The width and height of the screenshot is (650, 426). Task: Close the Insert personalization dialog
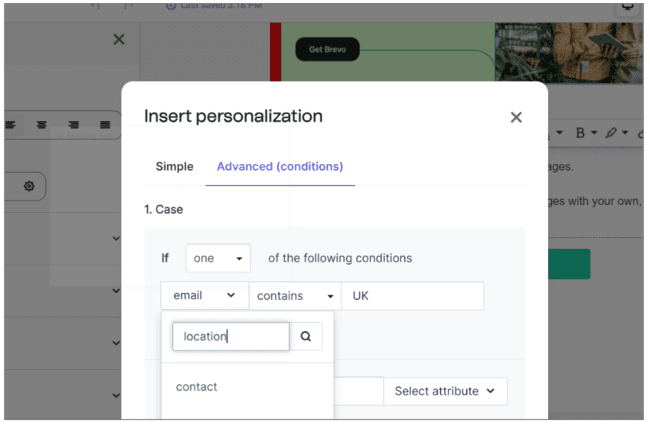coord(516,118)
